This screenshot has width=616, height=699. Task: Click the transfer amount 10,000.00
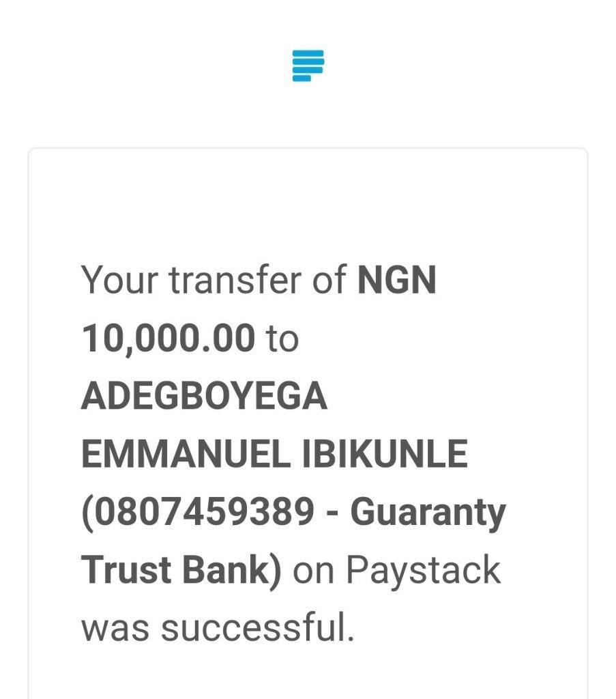168,339
